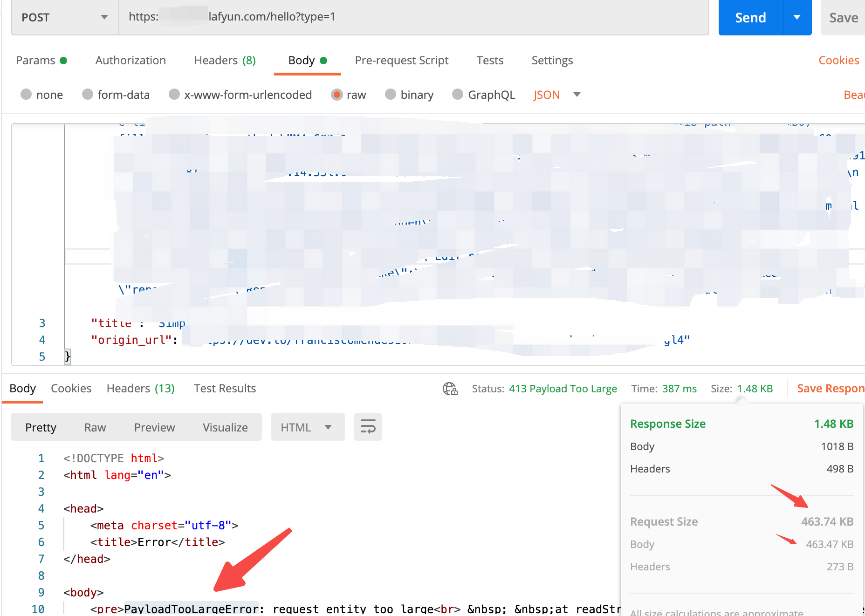
Task: Click the PayloadTooLargeError text in response
Action: (192, 609)
